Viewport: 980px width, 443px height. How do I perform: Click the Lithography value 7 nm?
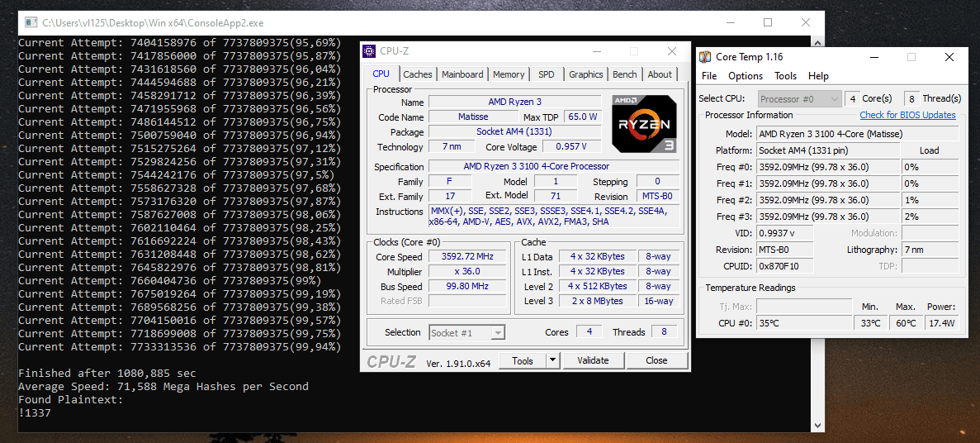(x=930, y=250)
